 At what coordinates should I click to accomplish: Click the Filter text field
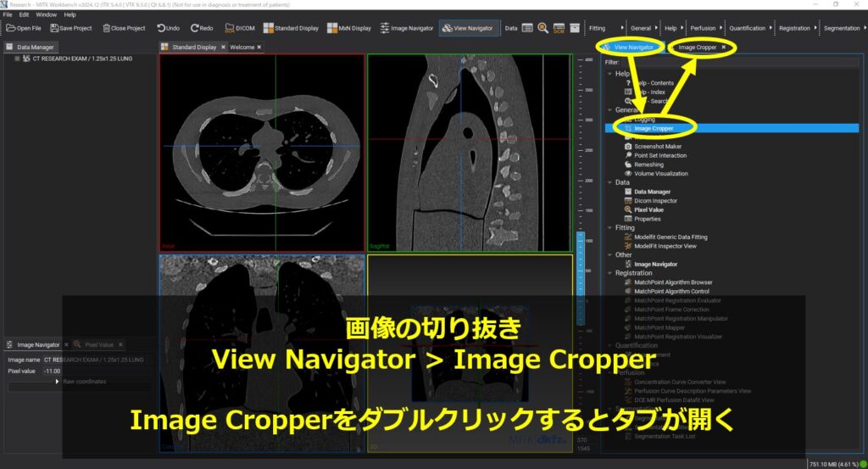pos(739,62)
